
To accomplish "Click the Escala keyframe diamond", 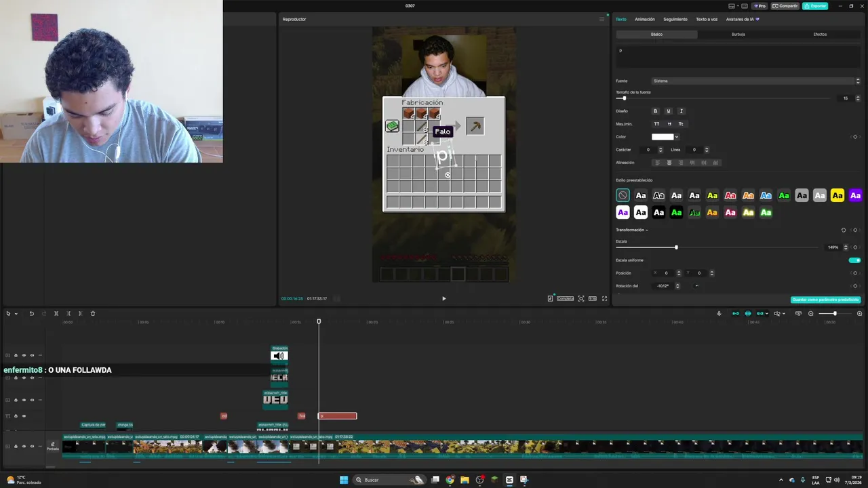I will click(855, 247).
